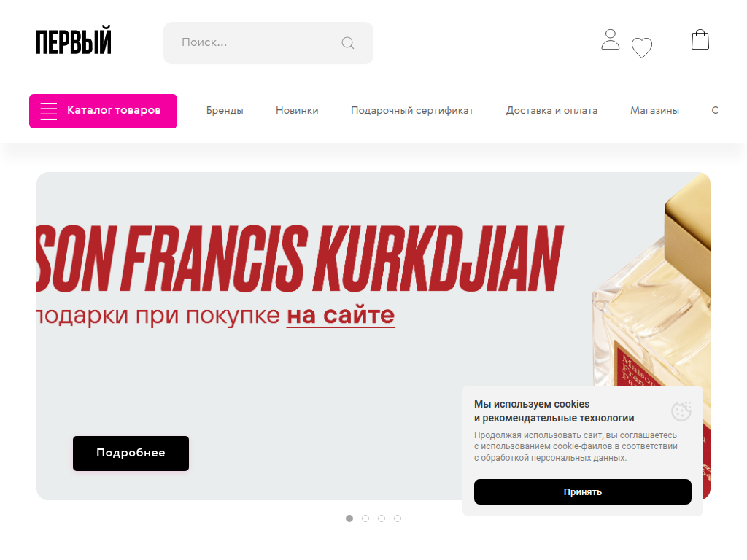The image size is (747, 560).
Task: Accept cookies with the Принять button
Action: (583, 492)
